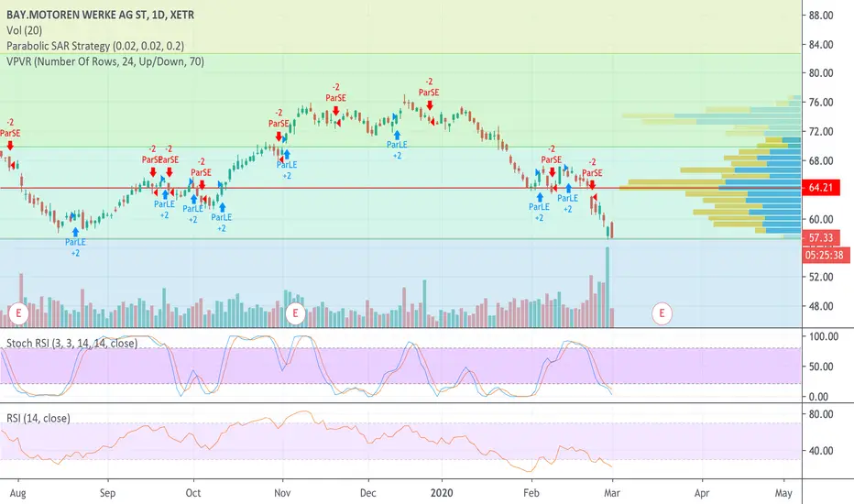Click the longest VPVR profile bar at 64.21

click(710, 188)
